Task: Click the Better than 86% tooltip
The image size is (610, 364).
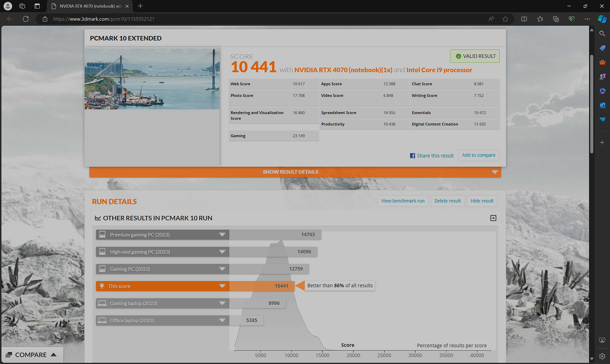Action: [x=340, y=286]
